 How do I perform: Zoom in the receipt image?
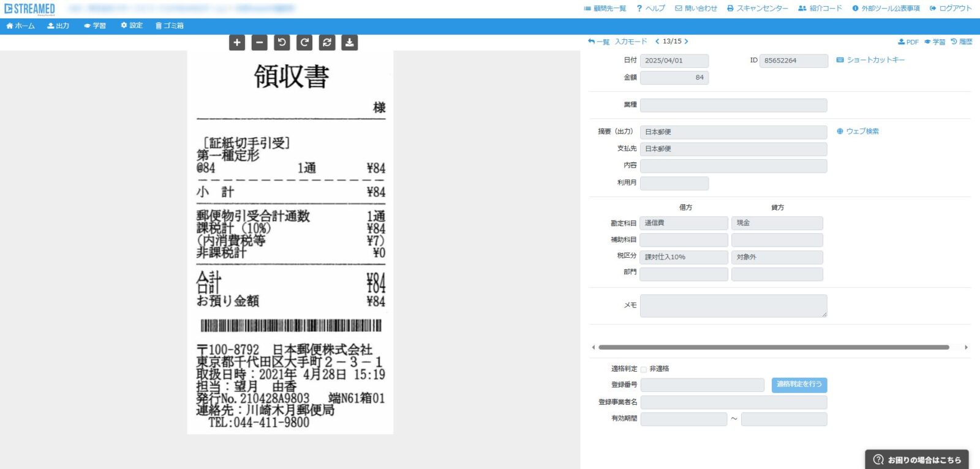(237, 42)
